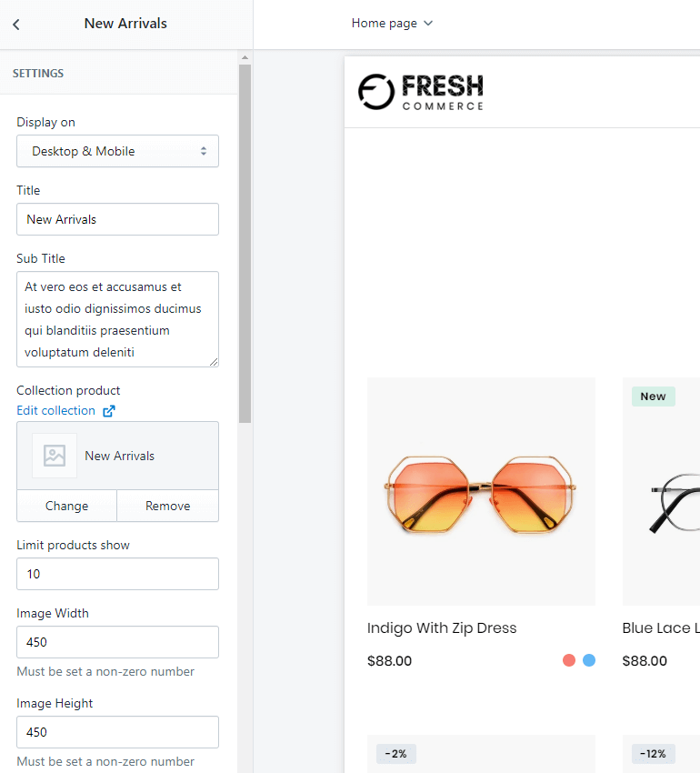Click the Change button for the collection
Image resolution: width=700 pixels, height=773 pixels.
pos(65,506)
